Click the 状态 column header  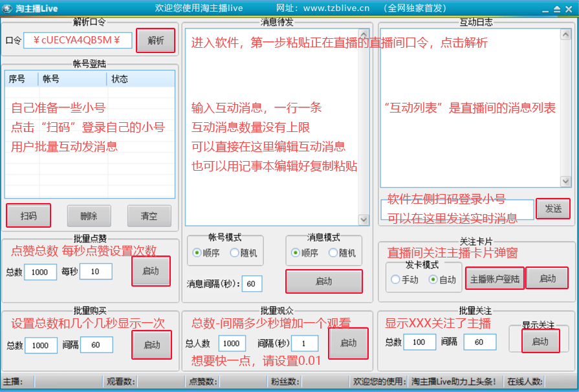pyautogui.click(x=140, y=79)
